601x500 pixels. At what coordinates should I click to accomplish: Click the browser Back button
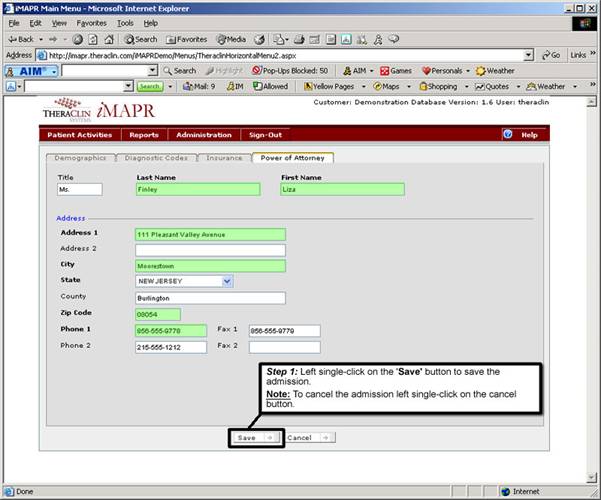[x=20, y=39]
